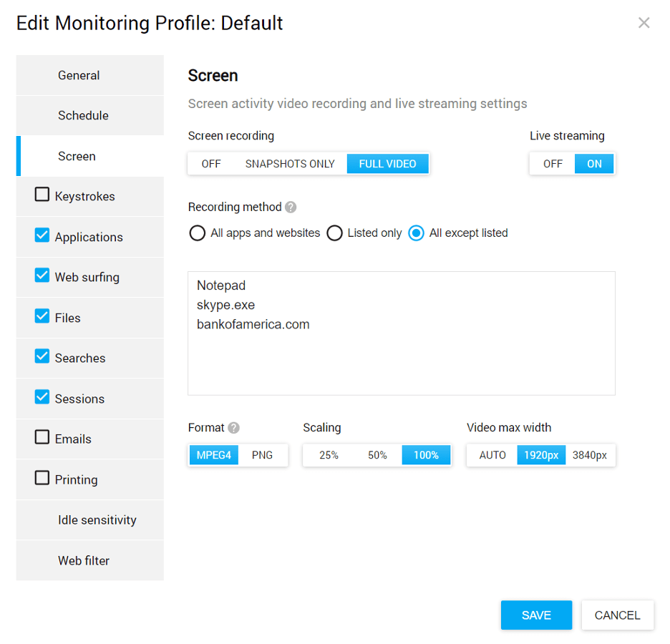The height and width of the screenshot is (644, 670).
Task: Select the "Listed only" recording method
Action: [334, 233]
